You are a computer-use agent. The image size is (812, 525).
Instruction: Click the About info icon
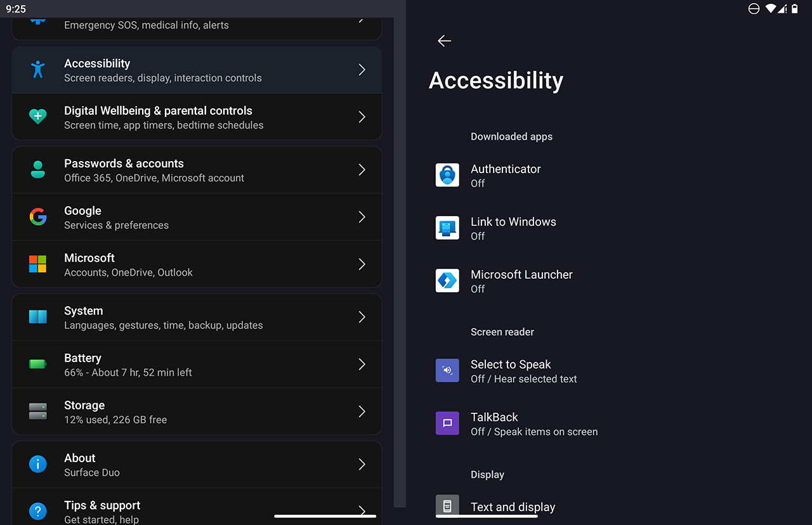coord(38,464)
